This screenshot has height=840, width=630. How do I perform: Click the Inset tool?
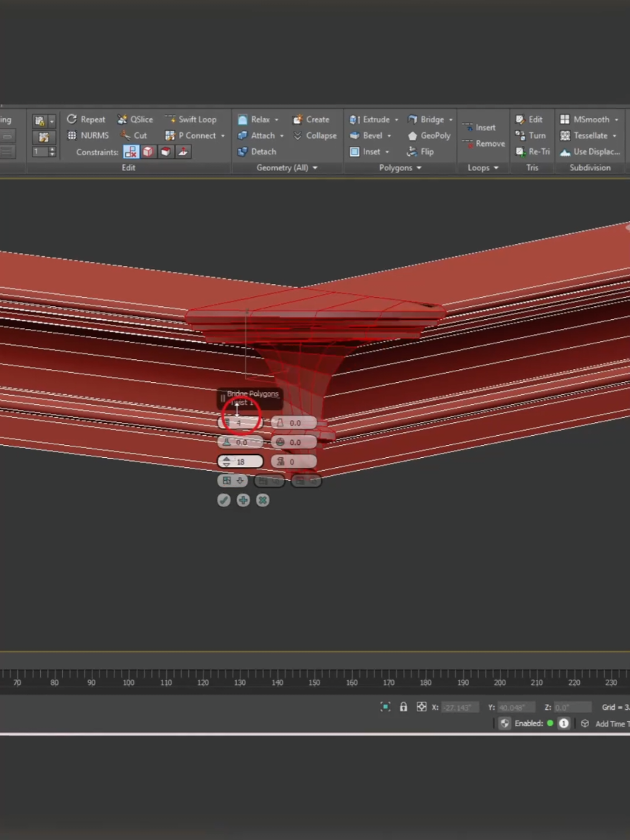coord(364,152)
